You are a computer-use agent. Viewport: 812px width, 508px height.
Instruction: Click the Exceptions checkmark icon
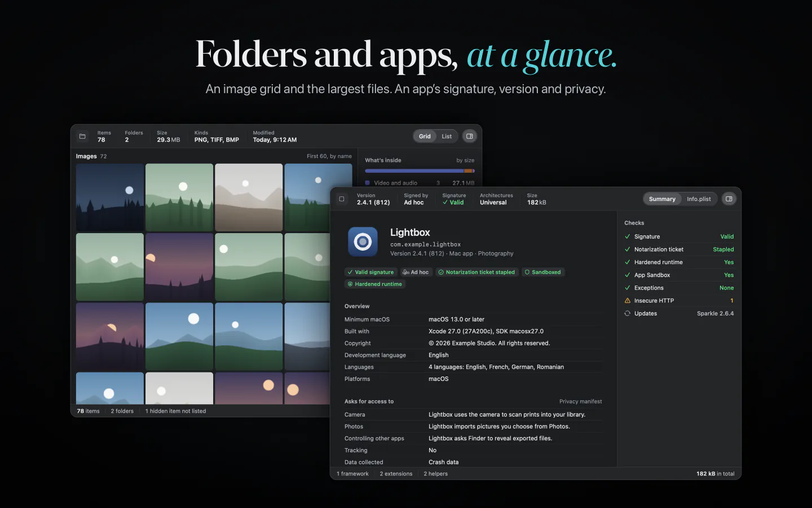(628, 288)
